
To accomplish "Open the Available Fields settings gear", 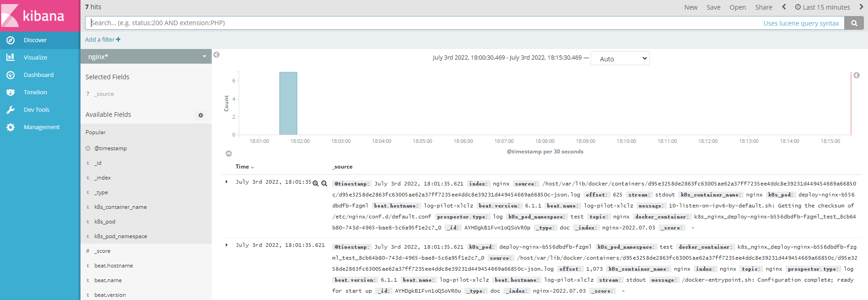I will [201, 115].
